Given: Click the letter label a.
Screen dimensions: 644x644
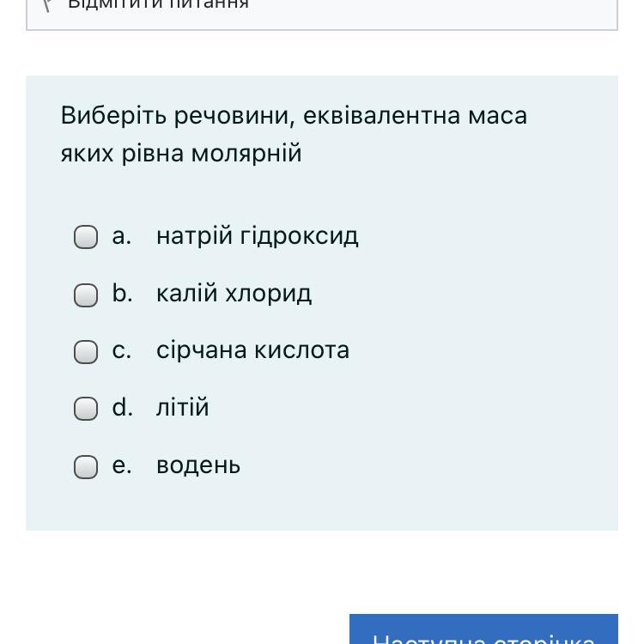Looking at the screenshot, I should 121,236.
